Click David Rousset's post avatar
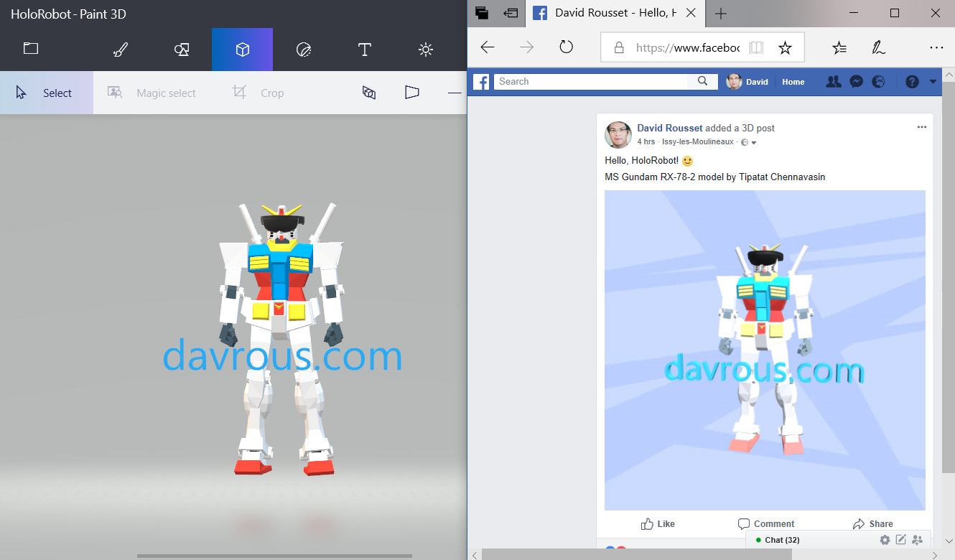This screenshot has width=955, height=560. (x=618, y=135)
